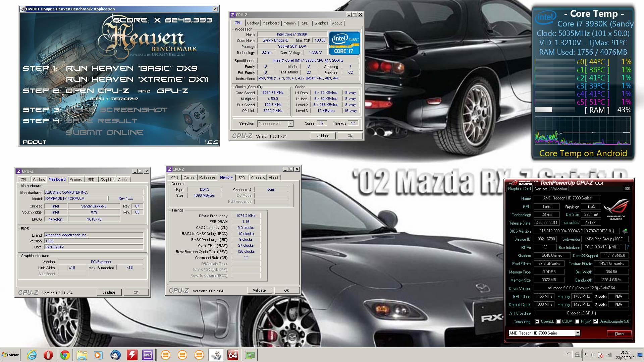Open About tab in CPU-Z Memory window

click(x=273, y=178)
